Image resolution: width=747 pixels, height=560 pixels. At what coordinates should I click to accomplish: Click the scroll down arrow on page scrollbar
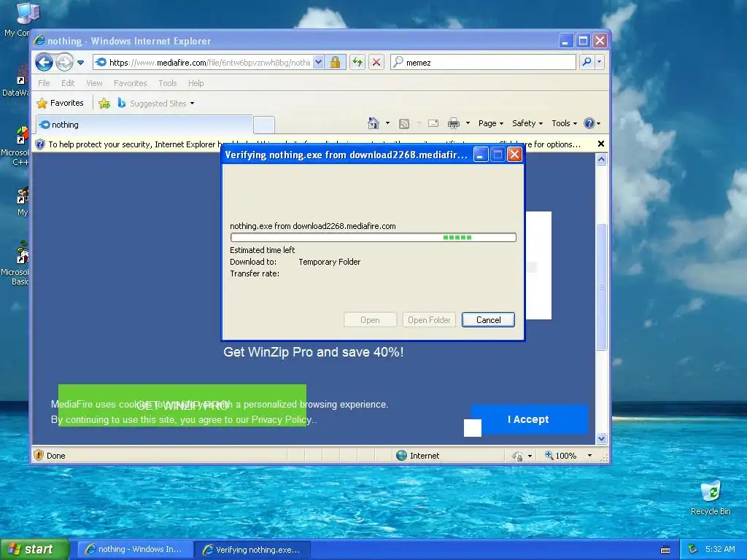(601, 438)
